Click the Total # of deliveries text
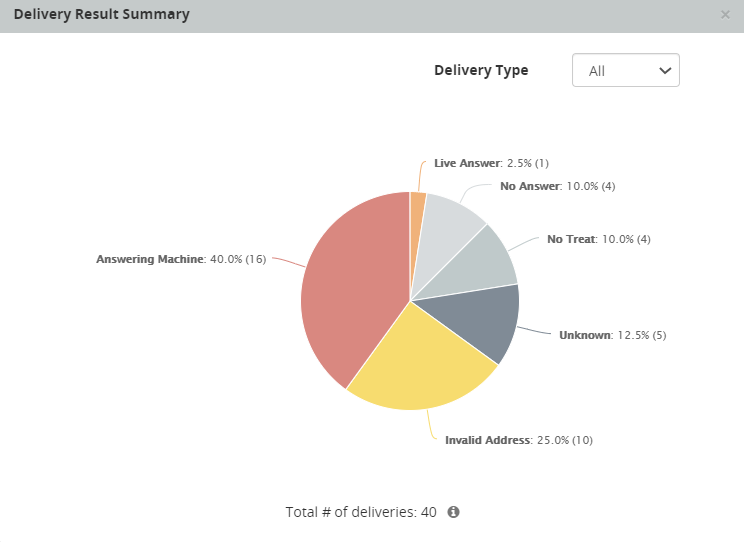This screenshot has width=744, height=542. click(361, 512)
